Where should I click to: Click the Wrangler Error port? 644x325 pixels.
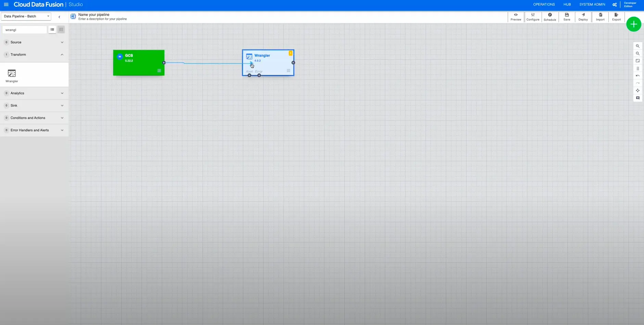[259, 75]
